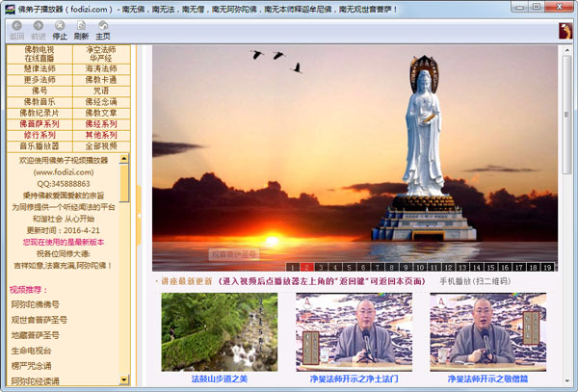Open the 修行系列 category
Viewport: 578px width, 392px height.
pyautogui.click(x=39, y=135)
